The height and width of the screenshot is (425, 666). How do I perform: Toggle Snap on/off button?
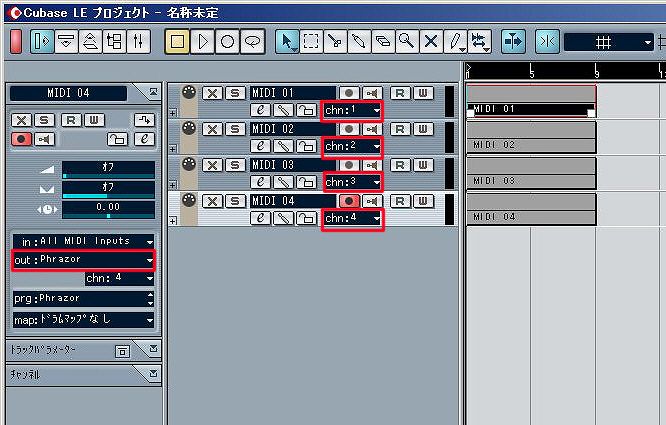[547, 42]
